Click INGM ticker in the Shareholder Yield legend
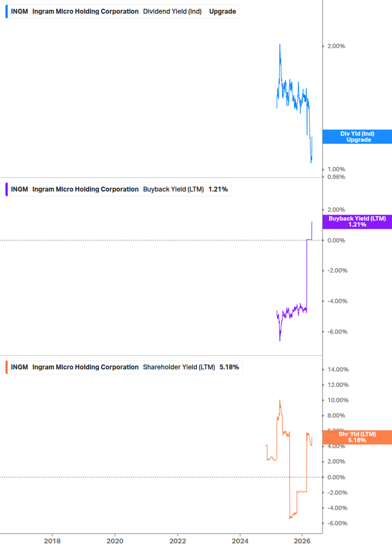Viewport: 392px width, 550px height. 19,367
